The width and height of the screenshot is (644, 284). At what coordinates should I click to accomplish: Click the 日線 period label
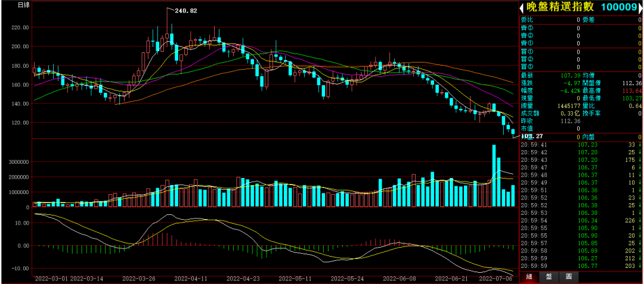(23, 5)
